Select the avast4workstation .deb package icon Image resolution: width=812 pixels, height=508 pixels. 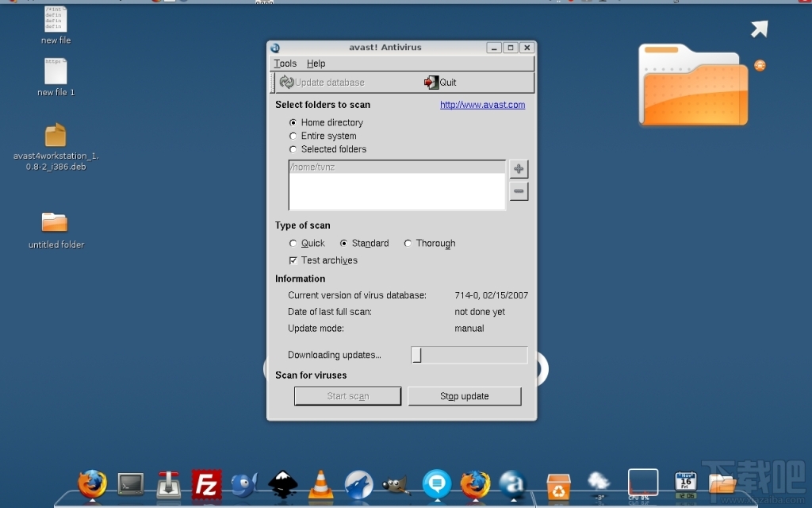pyautogui.click(x=56, y=147)
